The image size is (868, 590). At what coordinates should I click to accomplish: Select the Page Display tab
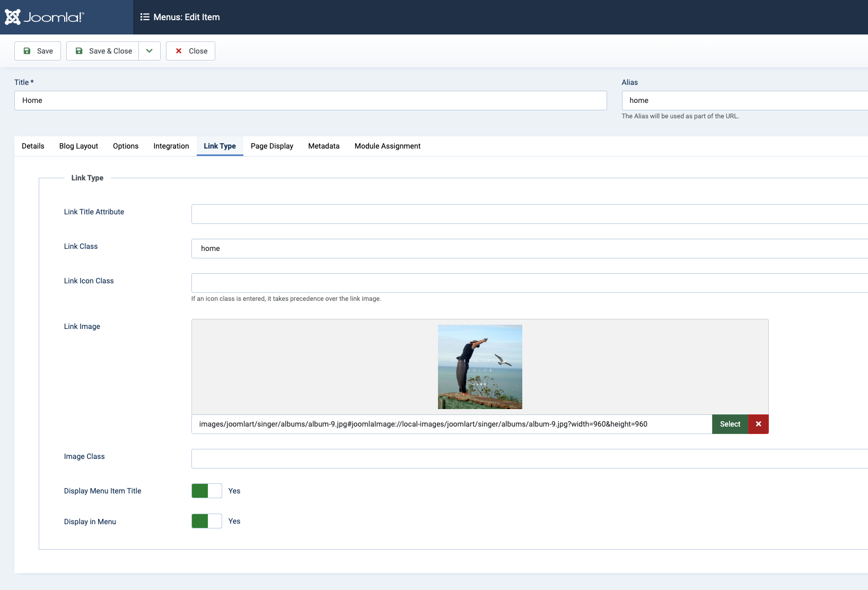click(272, 146)
